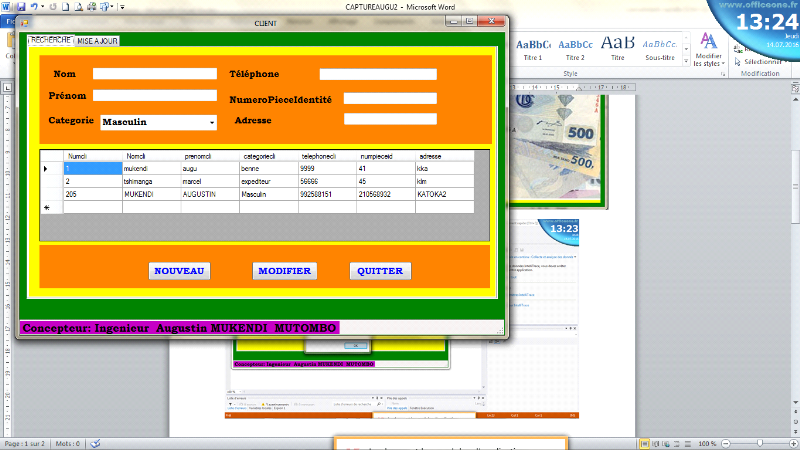Viewport: 800px width, 450px height.
Task: Click the cell containing '210568932'
Action: tap(386, 194)
